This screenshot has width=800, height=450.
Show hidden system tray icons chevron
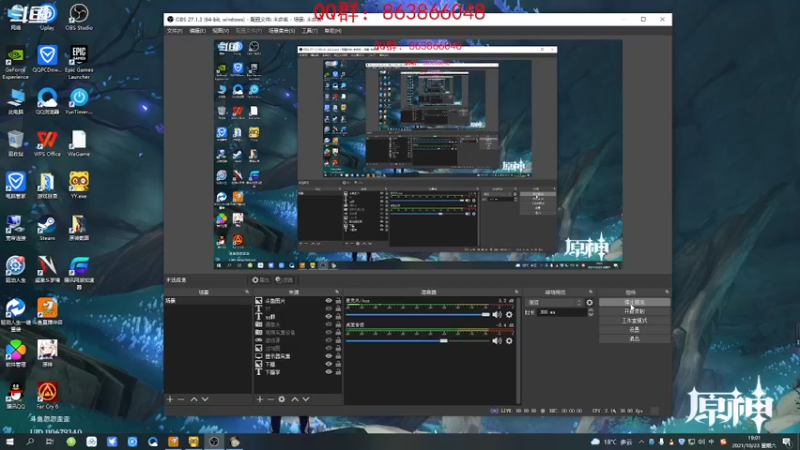tap(641, 442)
